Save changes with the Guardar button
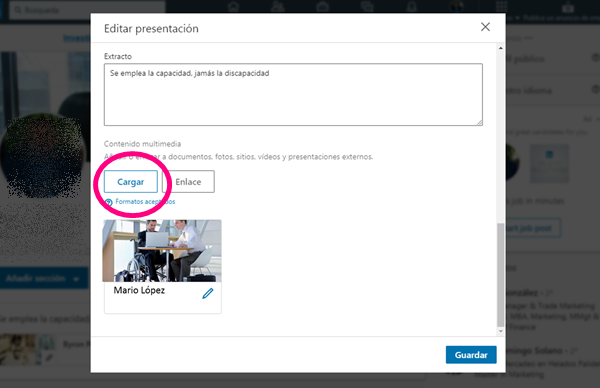Image resolution: width=600 pixels, height=388 pixels. [471, 355]
